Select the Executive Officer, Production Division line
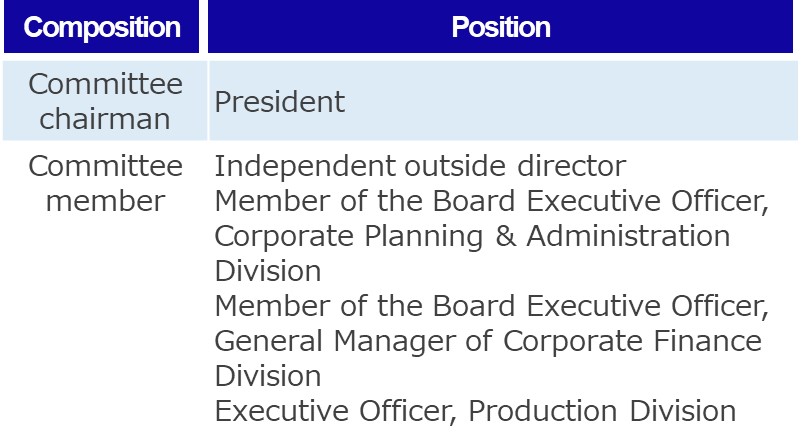802x445 pixels. tap(475, 411)
